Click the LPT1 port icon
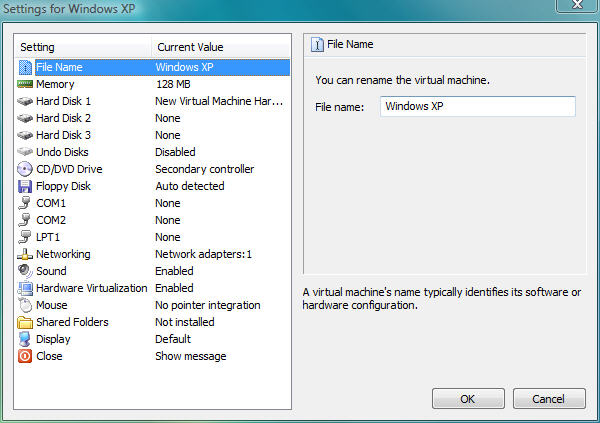Image resolution: width=600 pixels, height=423 pixels. tap(25, 237)
